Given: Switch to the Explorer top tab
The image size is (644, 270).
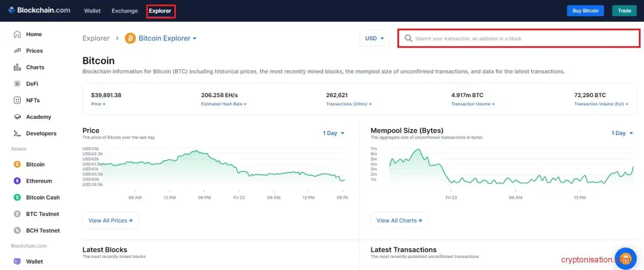Looking at the screenshot, I should pyautogui.click(x=160, y=11).
